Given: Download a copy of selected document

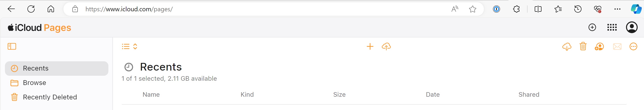Looking at the screenshot, I should pos(566,46).
